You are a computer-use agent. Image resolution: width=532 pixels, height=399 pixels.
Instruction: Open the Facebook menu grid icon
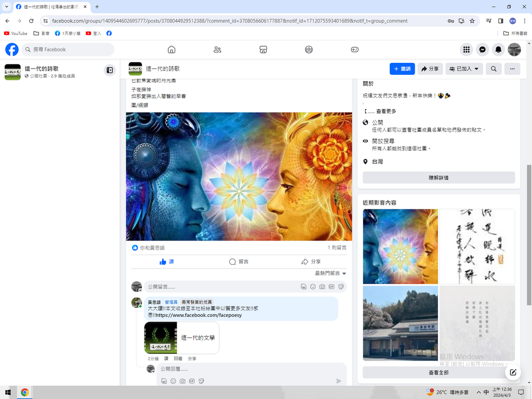(467, 49)
